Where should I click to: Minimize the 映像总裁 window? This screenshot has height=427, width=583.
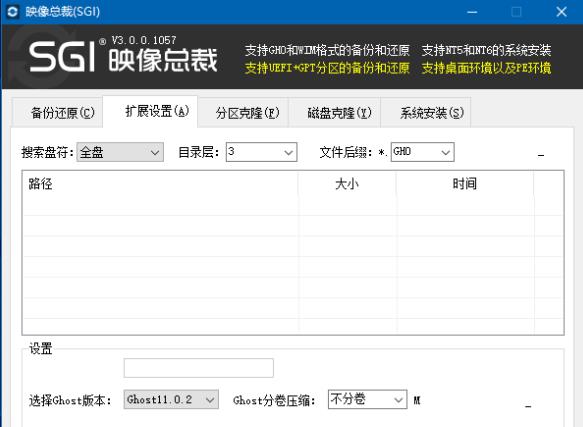coord(472,12)
